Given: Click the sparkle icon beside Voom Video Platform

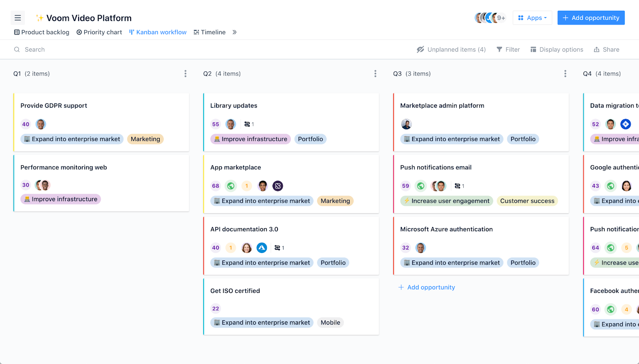Looking at the screenshot, I should pyautogui.click(x=40, y=18).
